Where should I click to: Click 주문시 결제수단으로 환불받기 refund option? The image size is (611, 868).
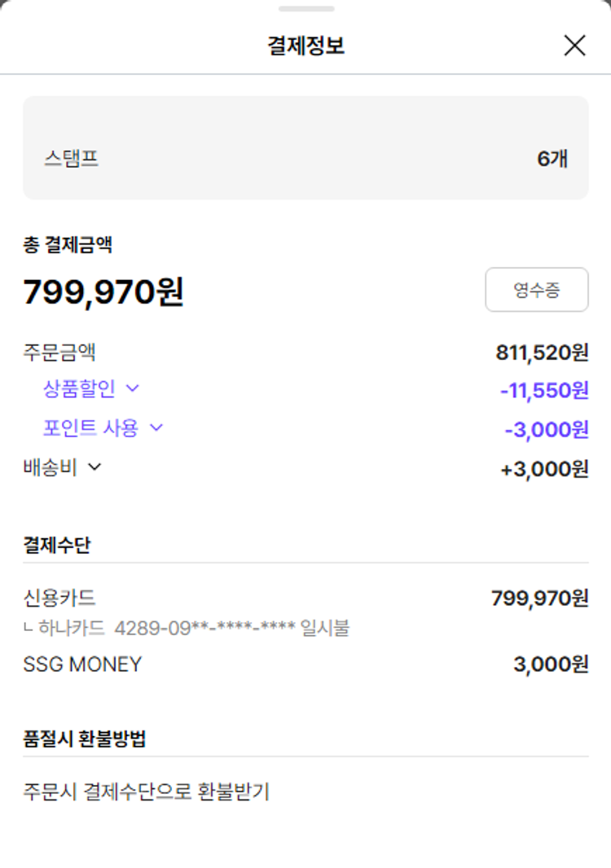coord(147,791)
